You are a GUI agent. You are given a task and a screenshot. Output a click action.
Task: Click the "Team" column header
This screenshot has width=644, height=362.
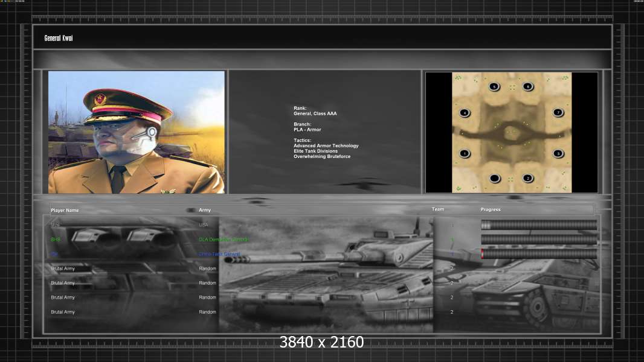tap(438, 209)
